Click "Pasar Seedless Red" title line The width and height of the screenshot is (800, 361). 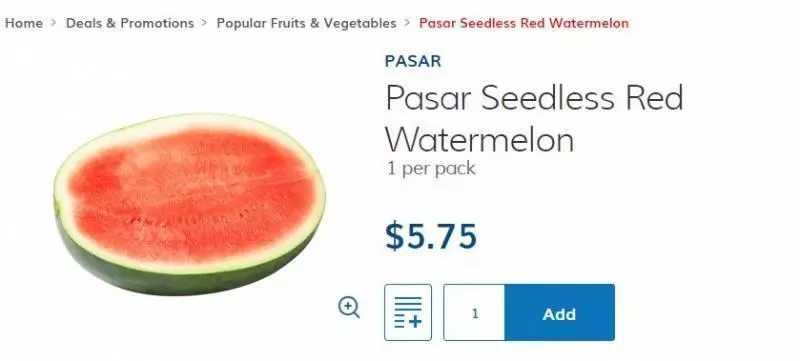[534, 98]
